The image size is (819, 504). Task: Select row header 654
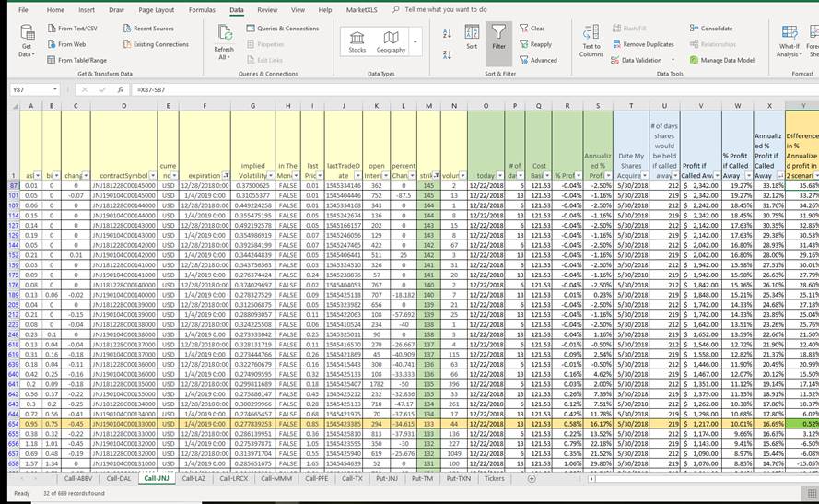pos(14,424)
